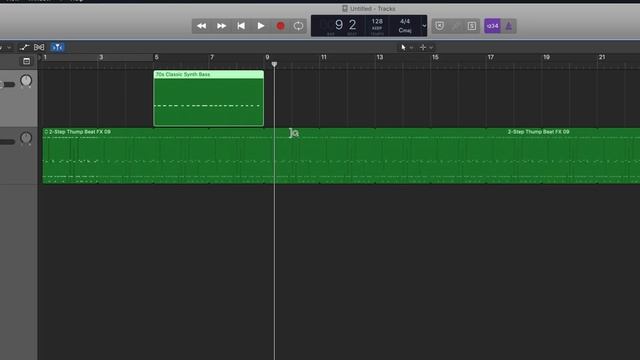Click the Global Tracks button
640x360 pixels.
(27, 61)
